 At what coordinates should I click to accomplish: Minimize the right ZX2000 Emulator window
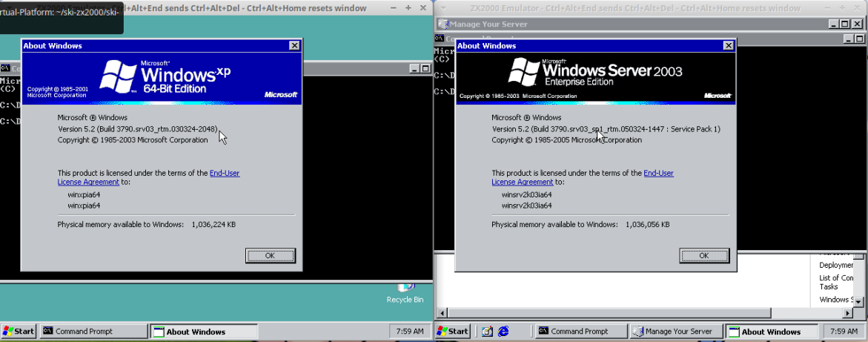coord(826,8)
